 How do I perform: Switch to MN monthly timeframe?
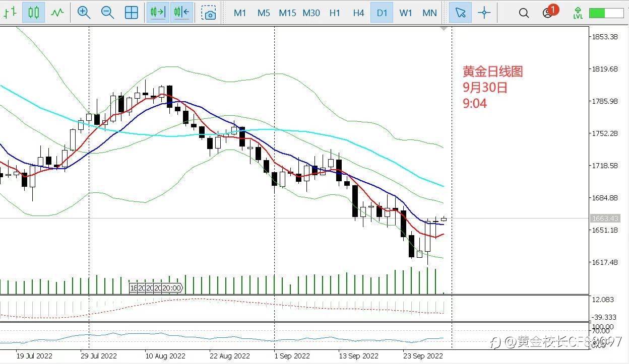tap(429, 13)
